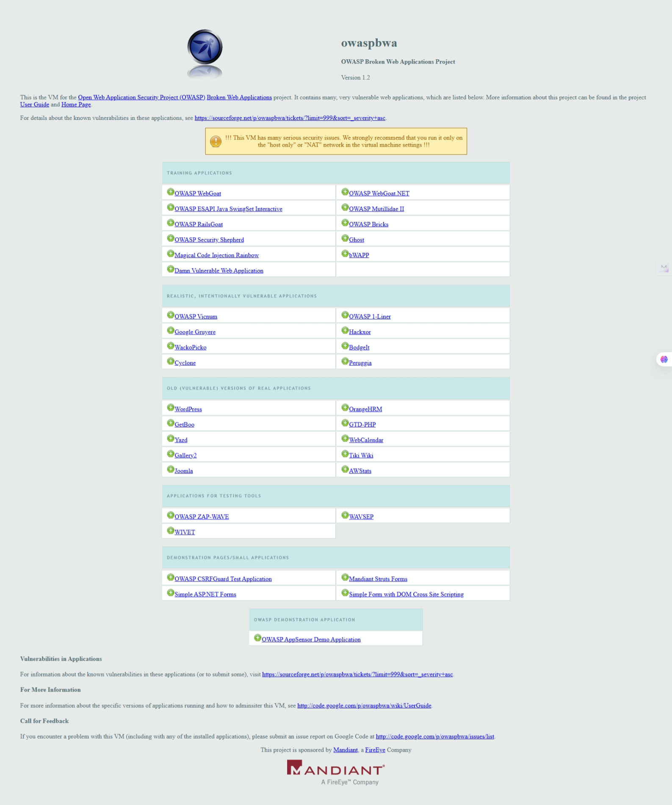
Task: Follow the Home Page link in intro
Action: point(76,105)
